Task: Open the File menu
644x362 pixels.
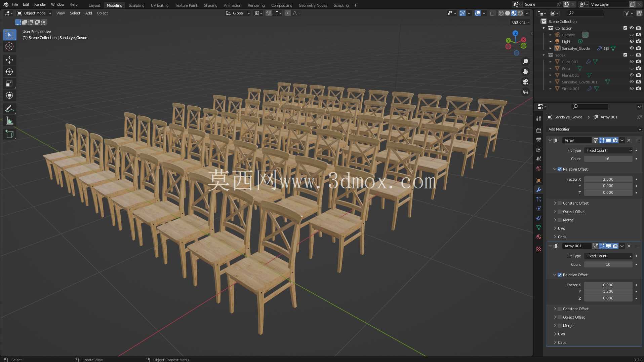Action: click(15, 4)
